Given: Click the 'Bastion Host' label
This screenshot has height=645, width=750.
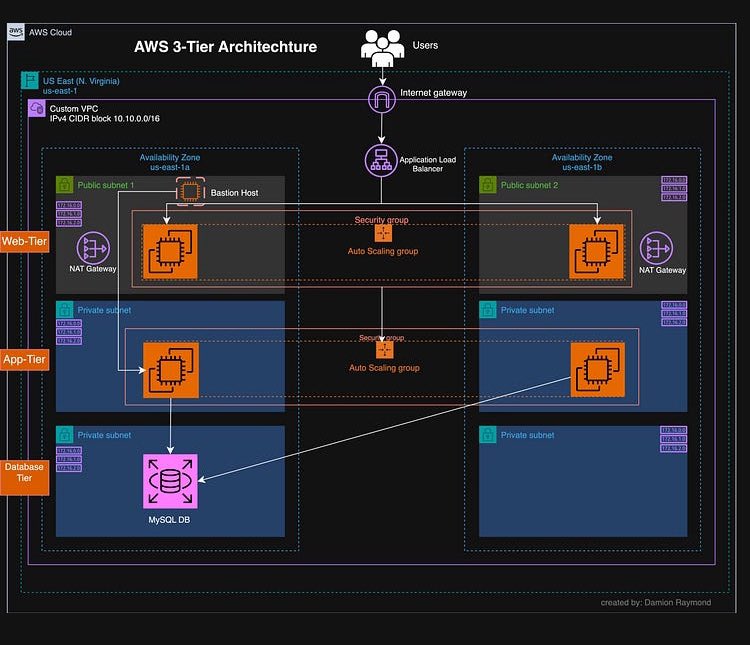Looking at the screenshot, I should coord(234,192).
